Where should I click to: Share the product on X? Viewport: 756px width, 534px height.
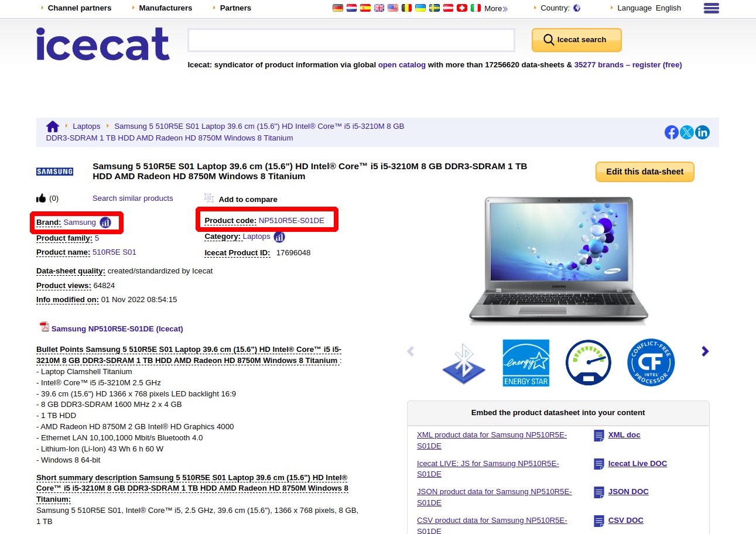687,132
